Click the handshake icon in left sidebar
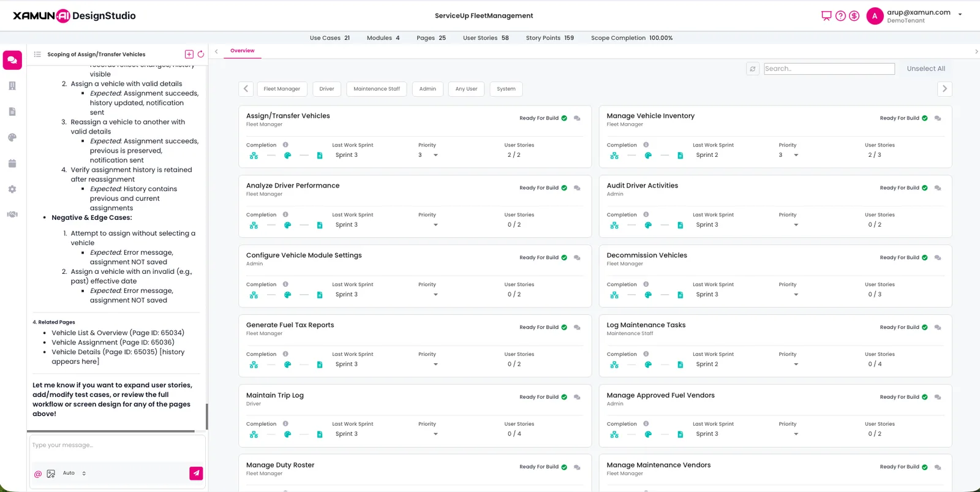The height and width of the screenshot is (492, 980). pos(12,214)
